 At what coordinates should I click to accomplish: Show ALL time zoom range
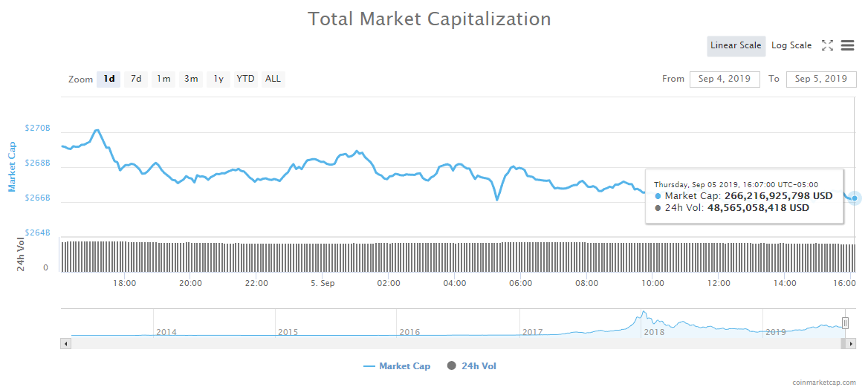click(273, 79)
